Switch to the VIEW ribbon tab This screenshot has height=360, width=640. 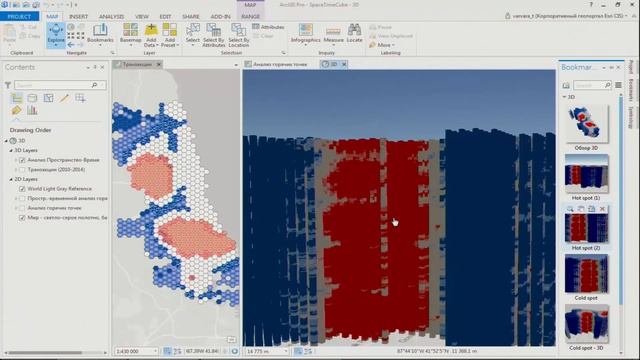142,16
